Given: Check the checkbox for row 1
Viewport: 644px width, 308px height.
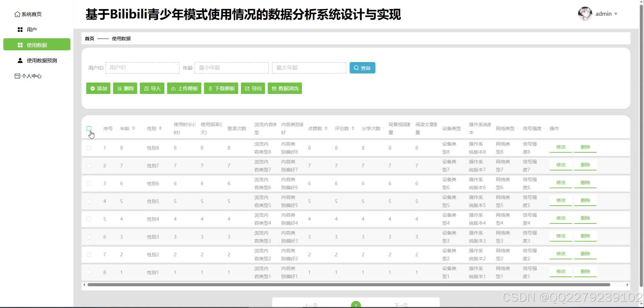Looking at the screenshot, I should coord(89,148).
